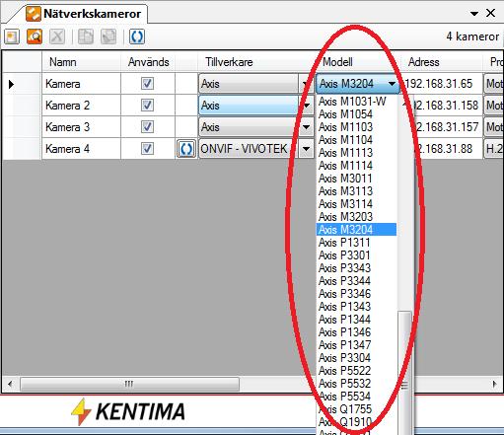Open the Tillverkare dropdown for Kamera 3
504x435 pixels.
tap(306, 127)
